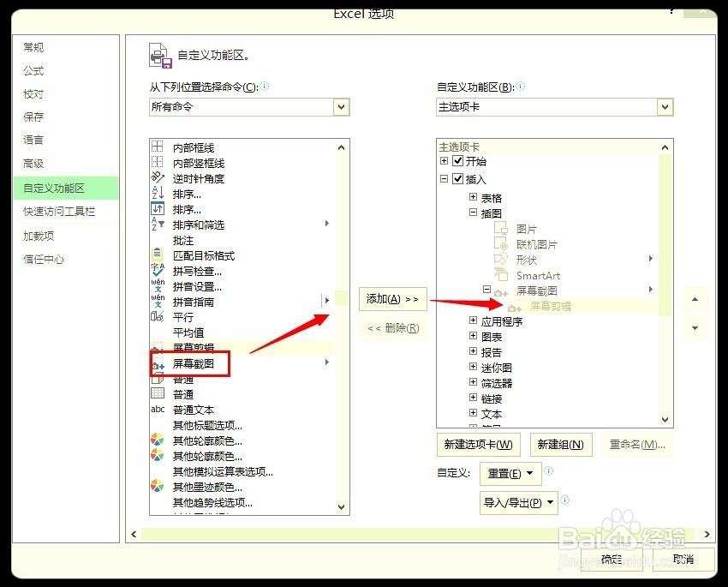The height and width of the screenshot is (587, 728).
Task: Uncheck the 开始 tab checkbox
Action: click(459, 160)
